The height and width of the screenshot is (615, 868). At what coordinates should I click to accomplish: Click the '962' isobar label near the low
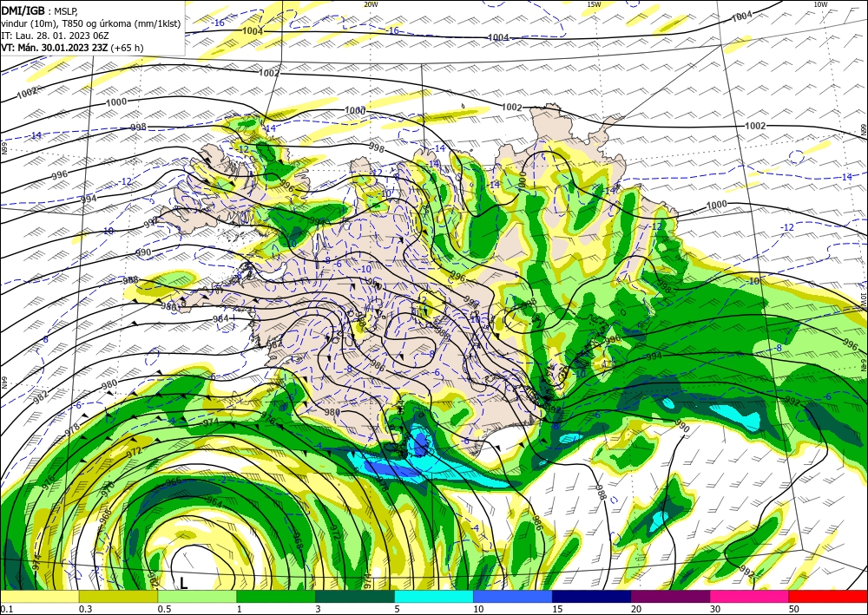pos(153,579)
